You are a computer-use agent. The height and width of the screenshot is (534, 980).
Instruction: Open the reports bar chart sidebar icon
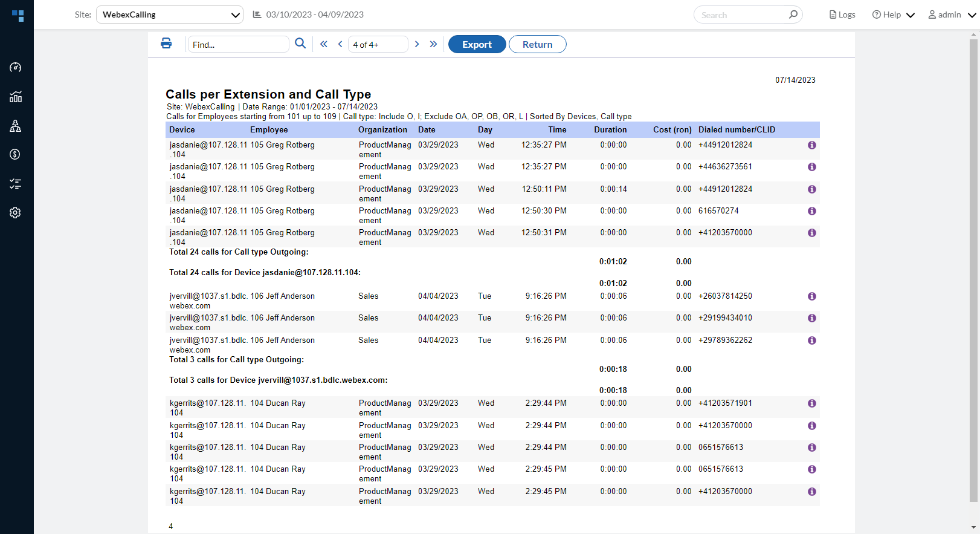click(16, 97)
